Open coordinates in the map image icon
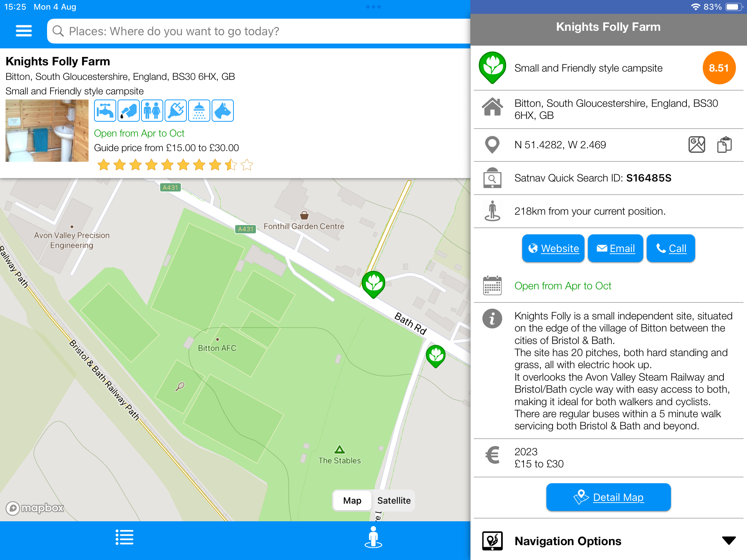Image resolution: width=747 pixels, height=560 pixels. (x=697, y=144)
